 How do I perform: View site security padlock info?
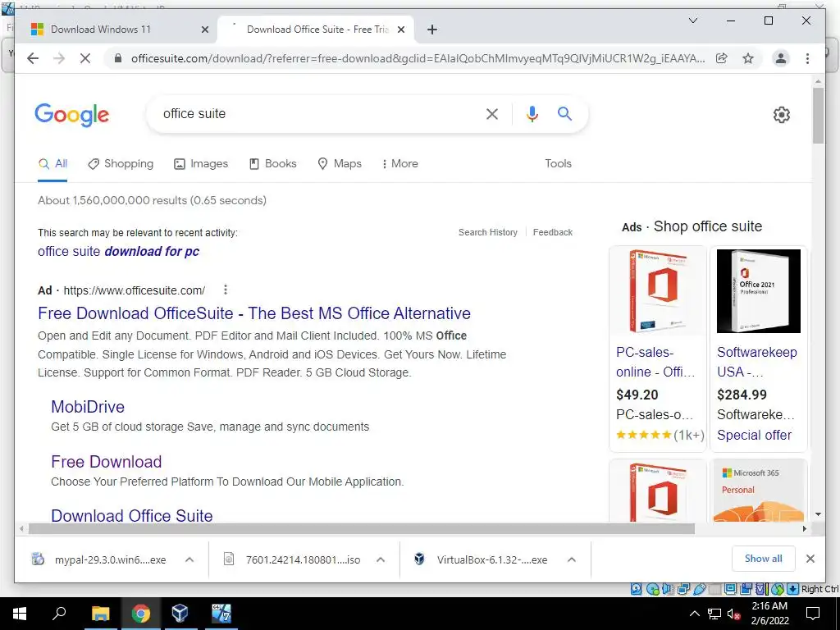click(118, 58)
